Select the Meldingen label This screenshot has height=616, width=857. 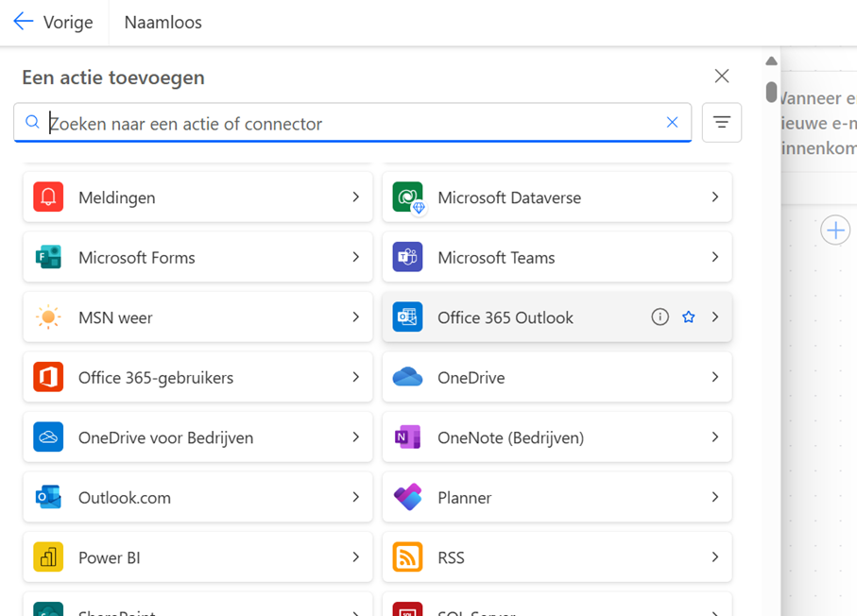click(x=117, y=197)
